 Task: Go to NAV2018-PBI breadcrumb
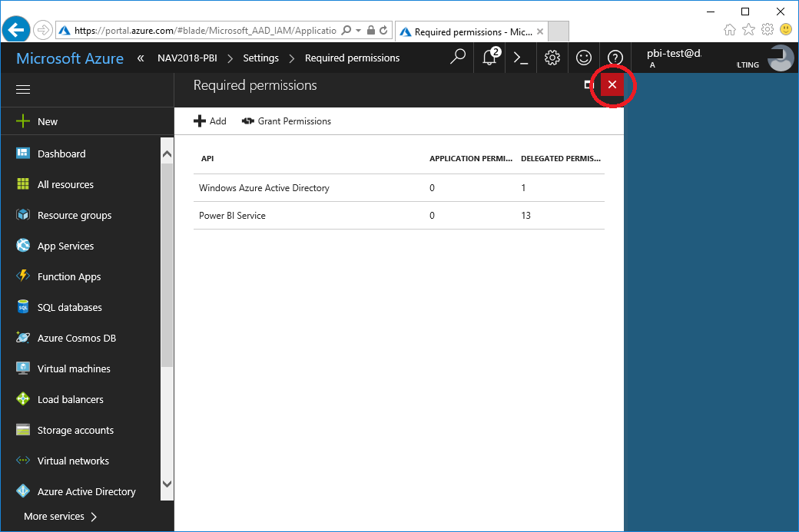tap(187, 58)
